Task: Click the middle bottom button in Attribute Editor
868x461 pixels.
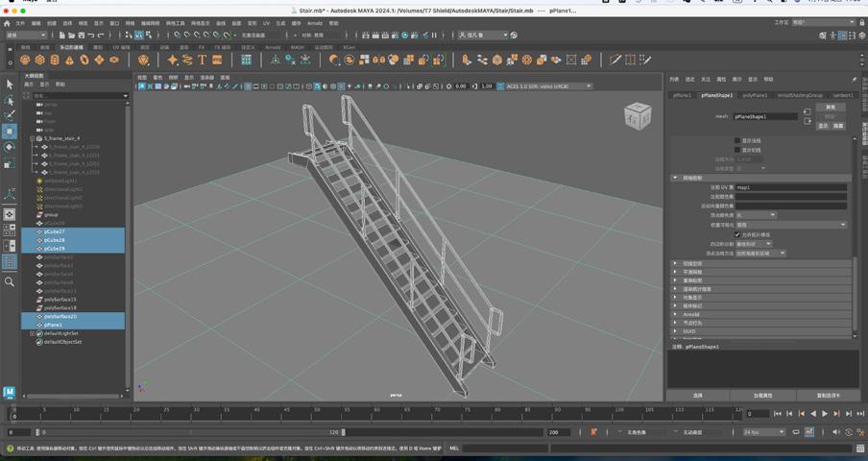Action: coord(762,396)
